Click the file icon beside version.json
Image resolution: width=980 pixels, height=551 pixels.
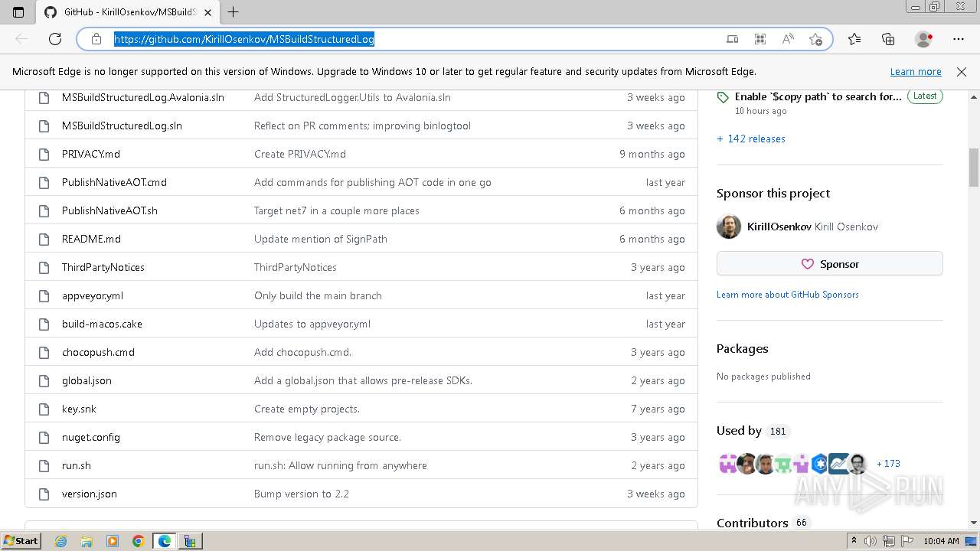click(44, 494)
